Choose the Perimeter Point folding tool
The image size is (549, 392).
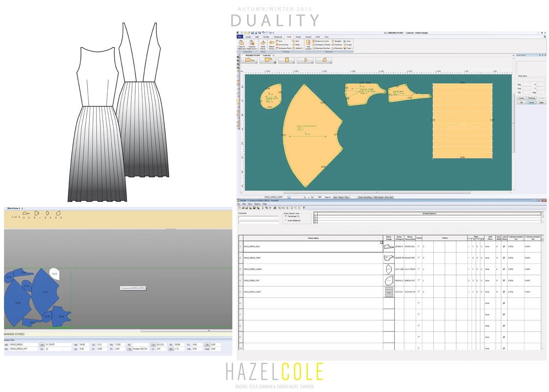tap(283, 49)
